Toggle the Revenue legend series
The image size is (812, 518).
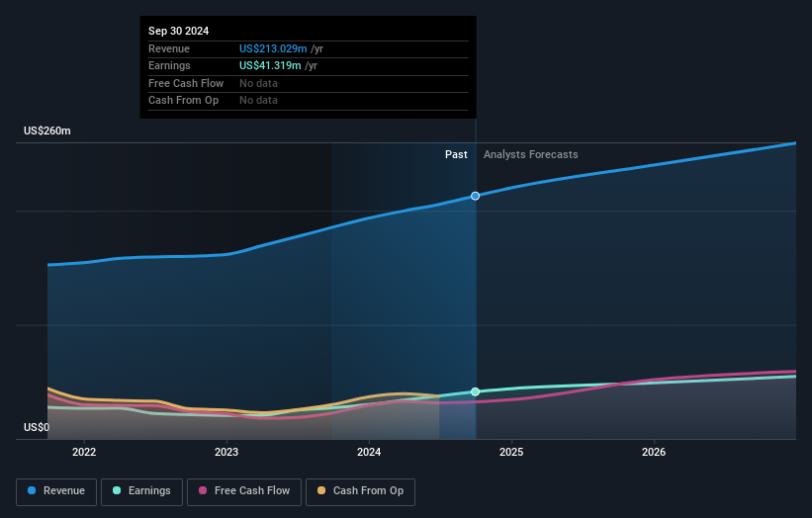tap(56, 491)
